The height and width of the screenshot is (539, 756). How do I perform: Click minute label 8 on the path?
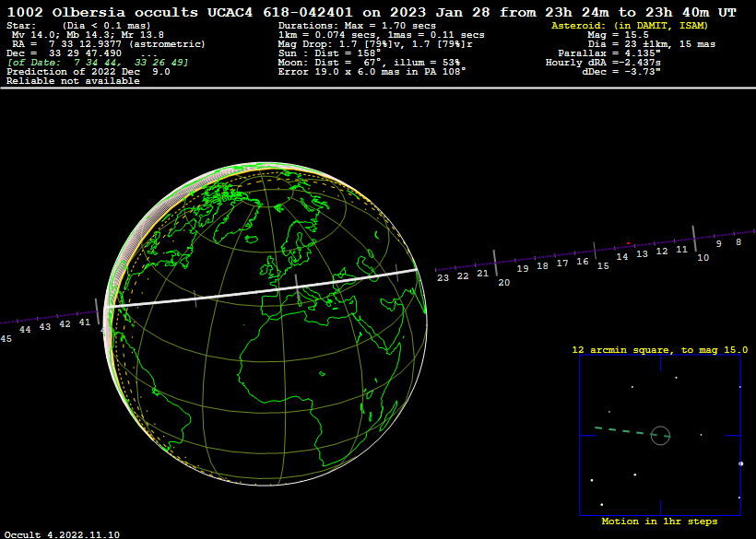[x=738, y=242]
